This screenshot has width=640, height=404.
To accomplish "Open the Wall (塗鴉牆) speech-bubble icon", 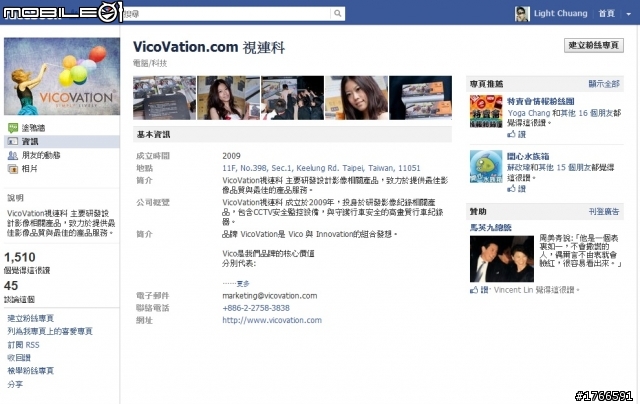I will coord(13,128).
